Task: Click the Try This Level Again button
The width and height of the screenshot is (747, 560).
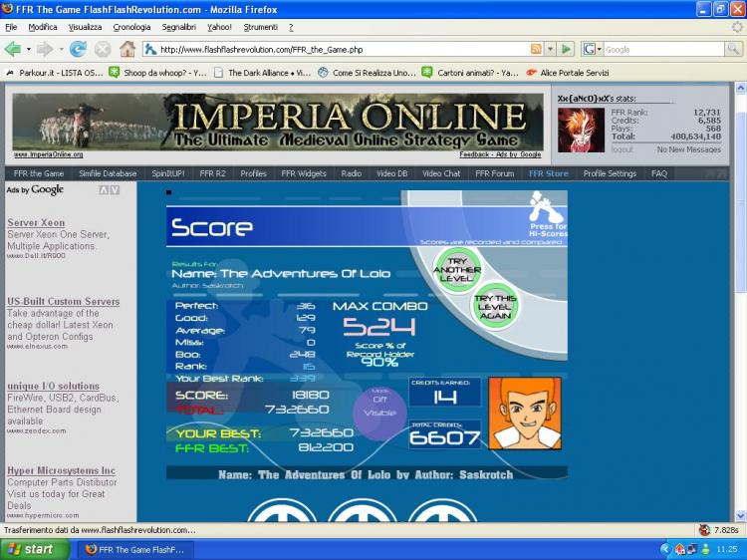Action: (495, 307)
